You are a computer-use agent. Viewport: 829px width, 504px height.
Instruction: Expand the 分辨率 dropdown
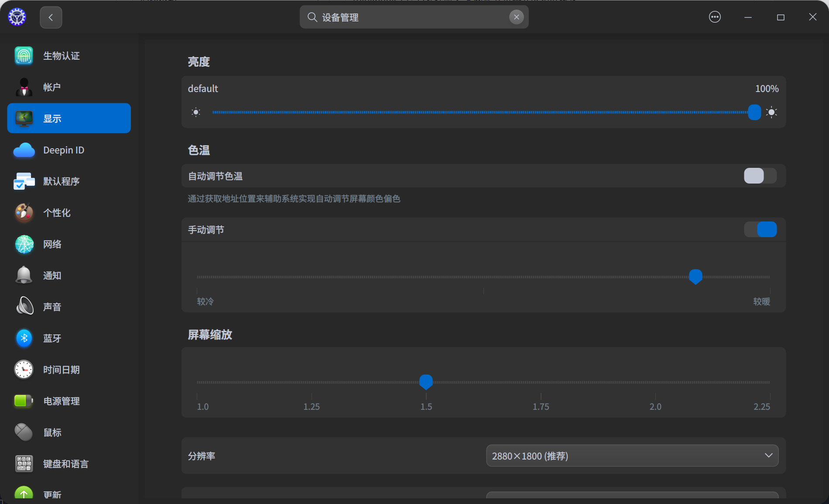point(632,456)
